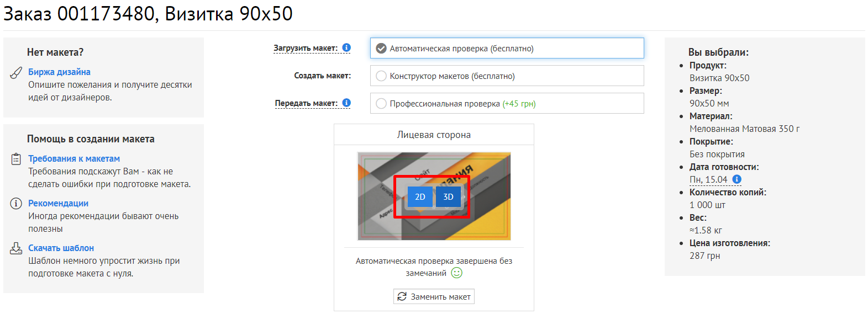The height and width of the screenshot is (314, 868).
Task: Select Профессиональная проверка (+45 грн) option
Action: coord(381,103)
